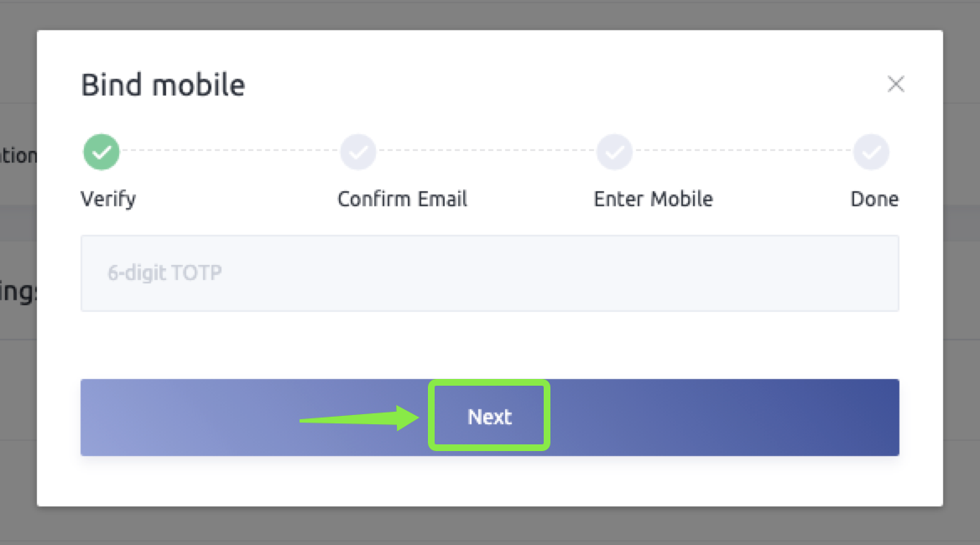
Task: Click the partial "tion" text at left edge
Action: (17, 156)
